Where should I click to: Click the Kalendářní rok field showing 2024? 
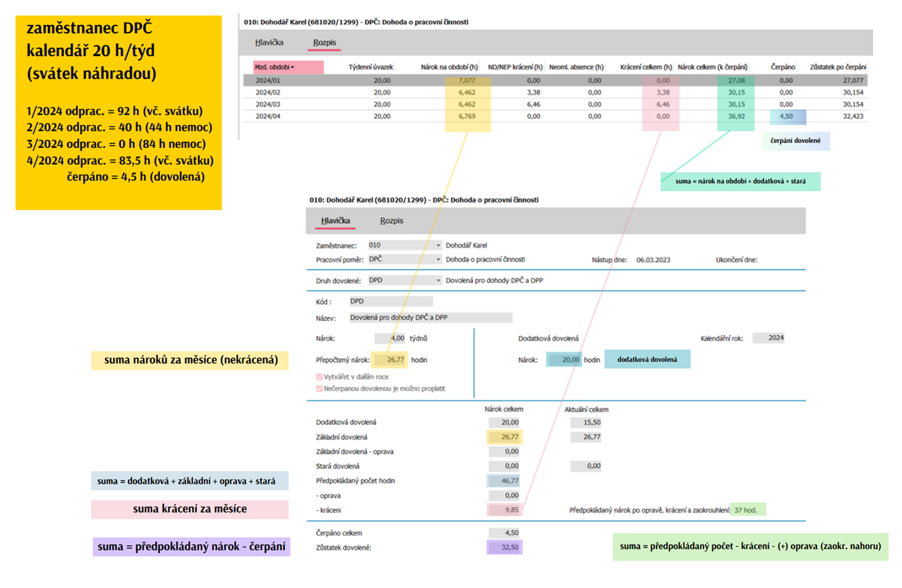[x=769, y=338]
